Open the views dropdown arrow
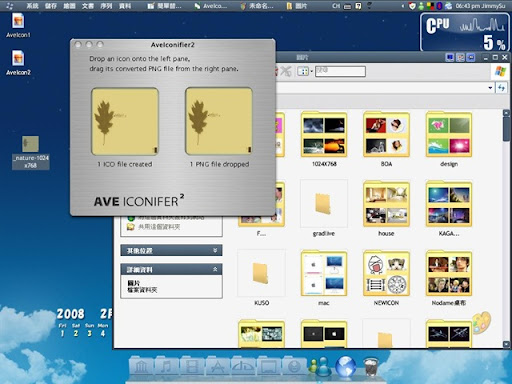The width and height of the screenshot is (512, 384). click(x=312, y=71)
